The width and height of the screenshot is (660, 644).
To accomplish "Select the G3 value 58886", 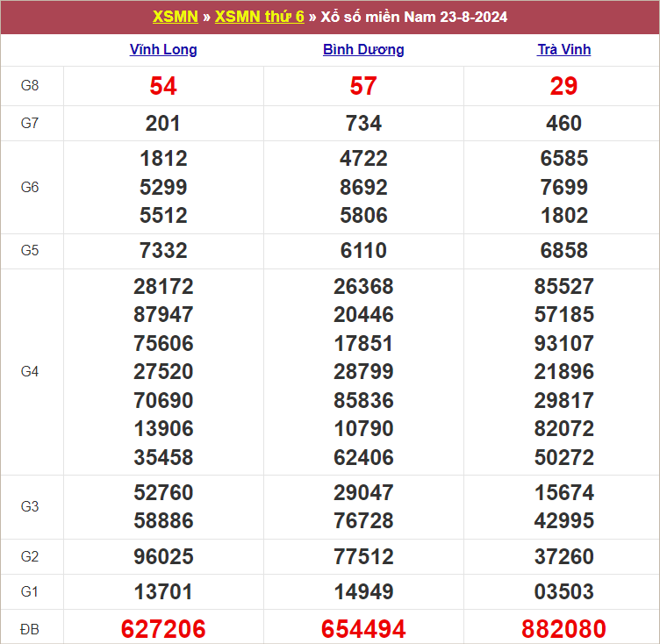I will coord(163,520).
